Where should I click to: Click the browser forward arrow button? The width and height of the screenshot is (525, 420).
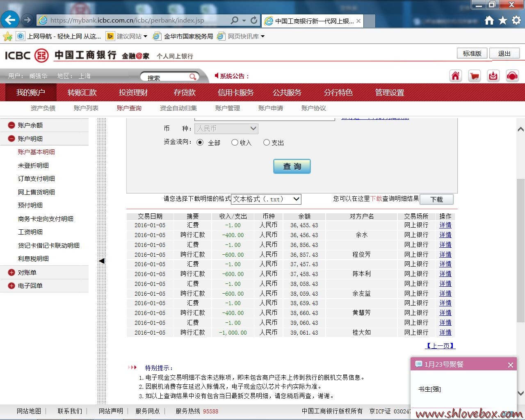coord(27,20)
